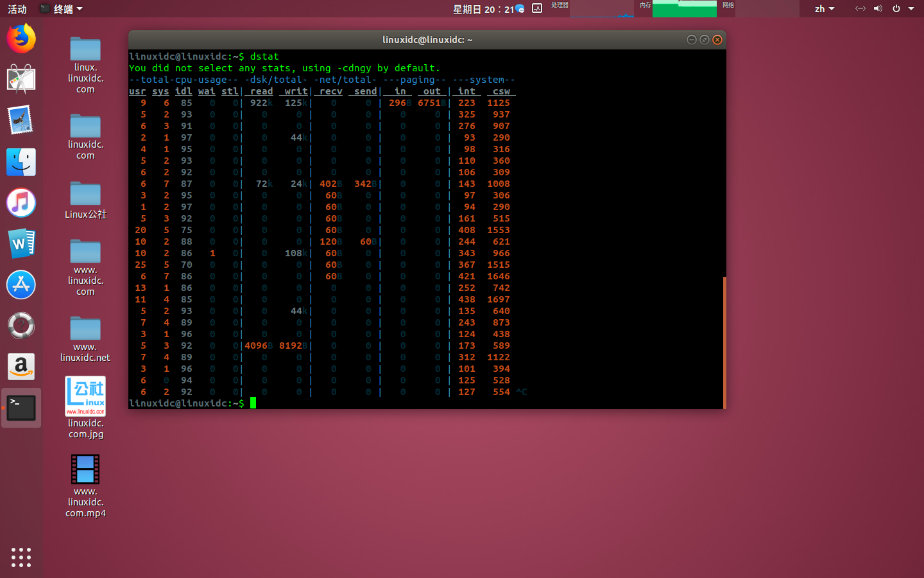Click the terminal title linuxidc@linuxidc: ~
924x578 pixels.
point(427,40)
